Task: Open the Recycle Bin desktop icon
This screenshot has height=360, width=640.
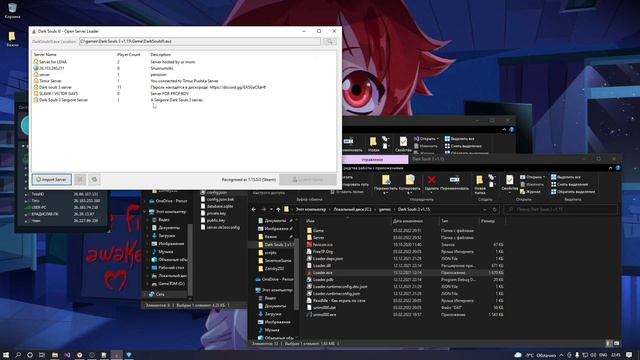Action: pos(12,11)
